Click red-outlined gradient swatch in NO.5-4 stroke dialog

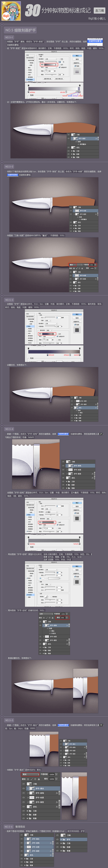(x=47, y=523)
